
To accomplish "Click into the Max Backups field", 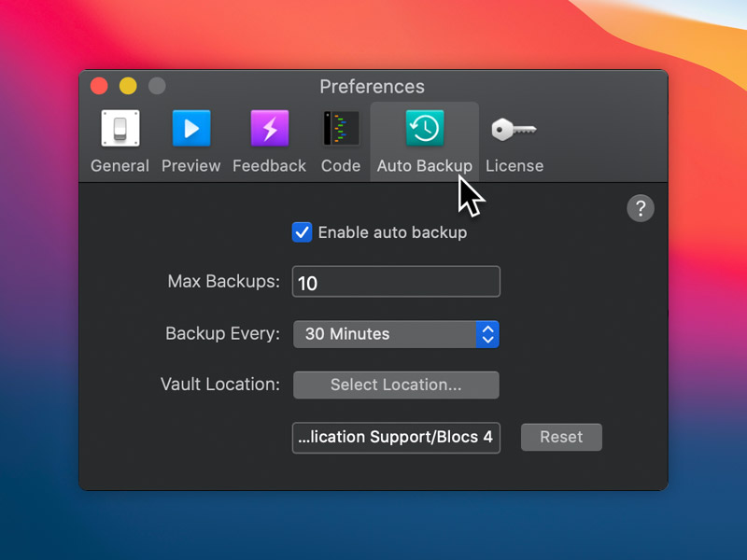I will click(396, 282).
